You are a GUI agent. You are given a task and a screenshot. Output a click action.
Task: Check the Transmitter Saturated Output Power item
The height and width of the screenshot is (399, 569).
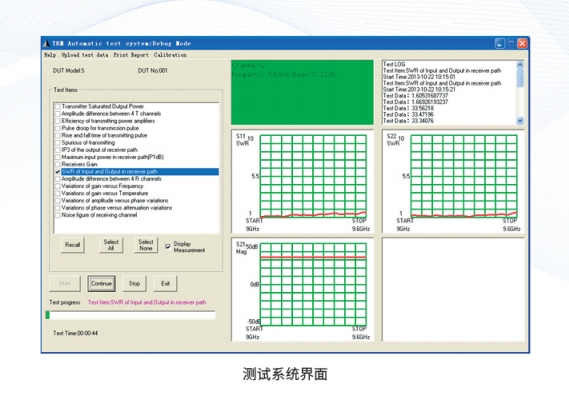[57, 107]
